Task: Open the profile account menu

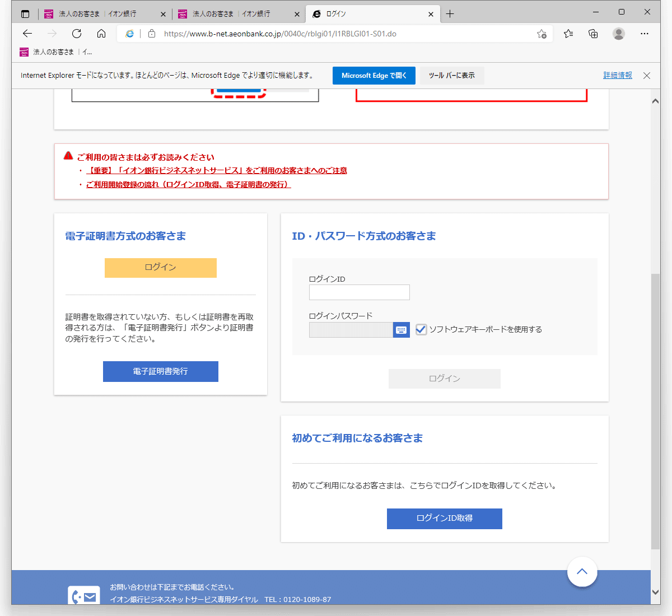Action: point(618,34)
